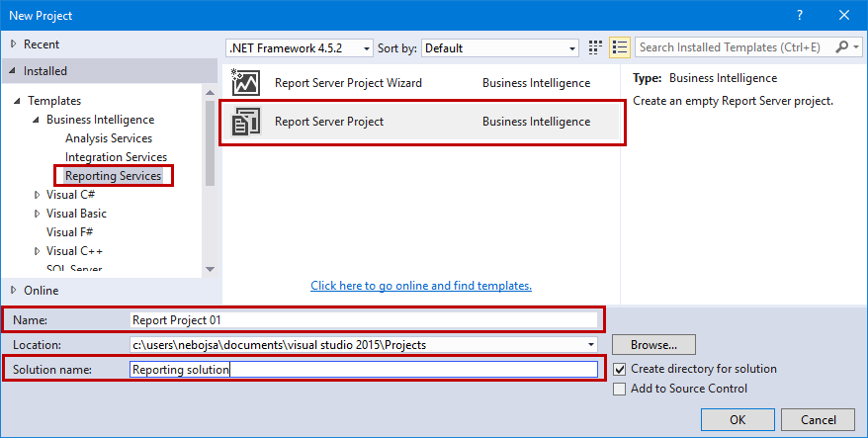Select Reporting Services in the tree
Viewport: 868px width, 438px height.
tap(113, 176)
